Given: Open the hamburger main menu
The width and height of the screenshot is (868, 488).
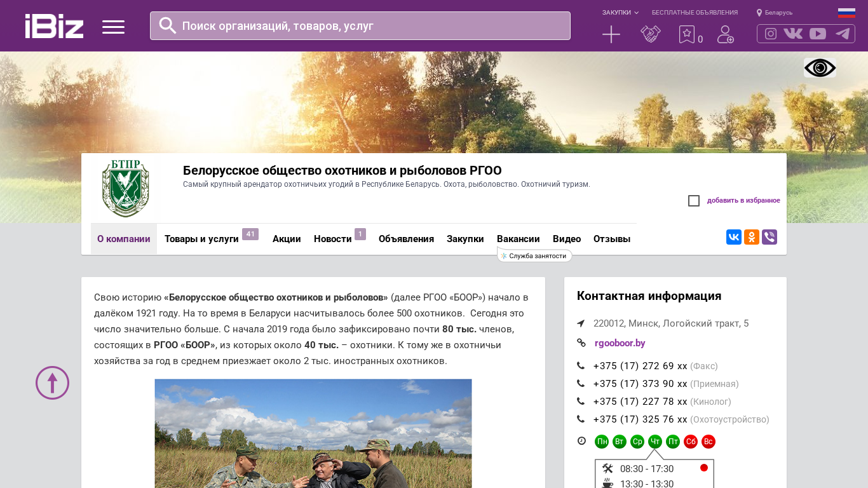Looking at the screenshot, I should click(113, 27).
